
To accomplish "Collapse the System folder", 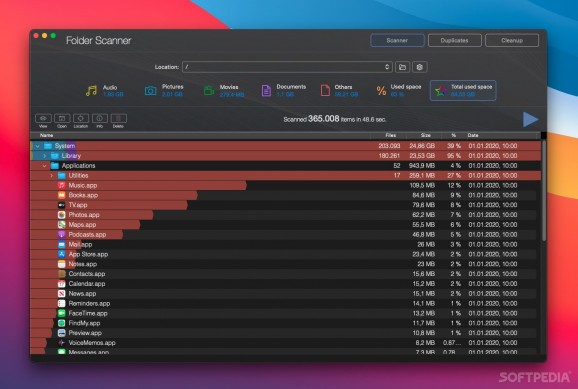I will (x=38, y=146).
